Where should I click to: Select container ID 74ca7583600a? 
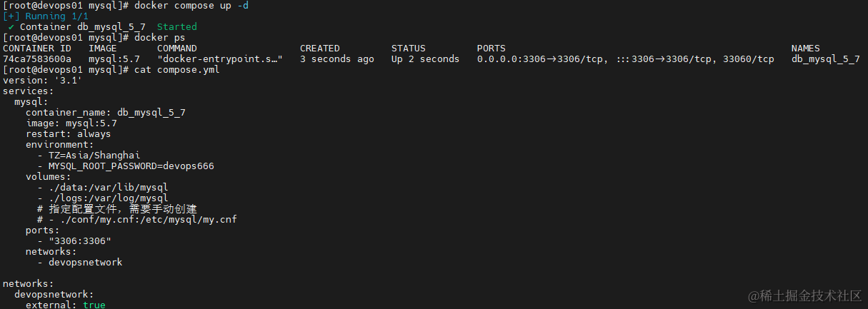(37, 59)
